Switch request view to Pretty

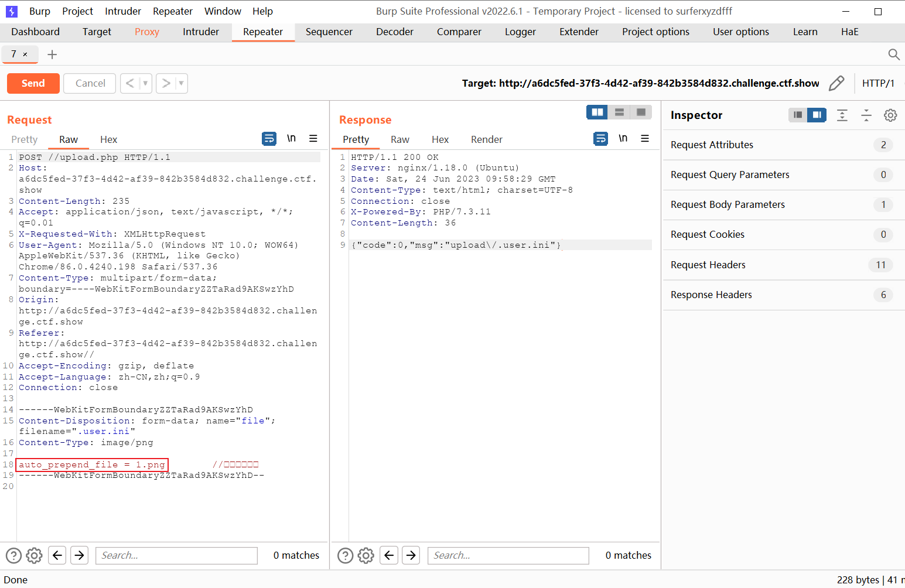[25, 139]
